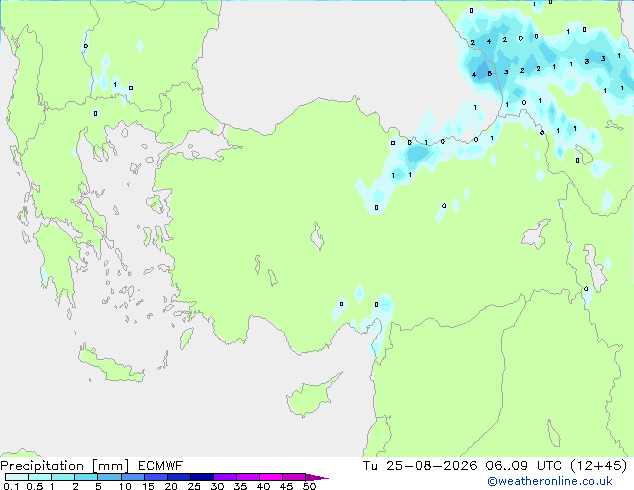
Task: Click the island of Crete on map
Action: (x=110, y=365)
